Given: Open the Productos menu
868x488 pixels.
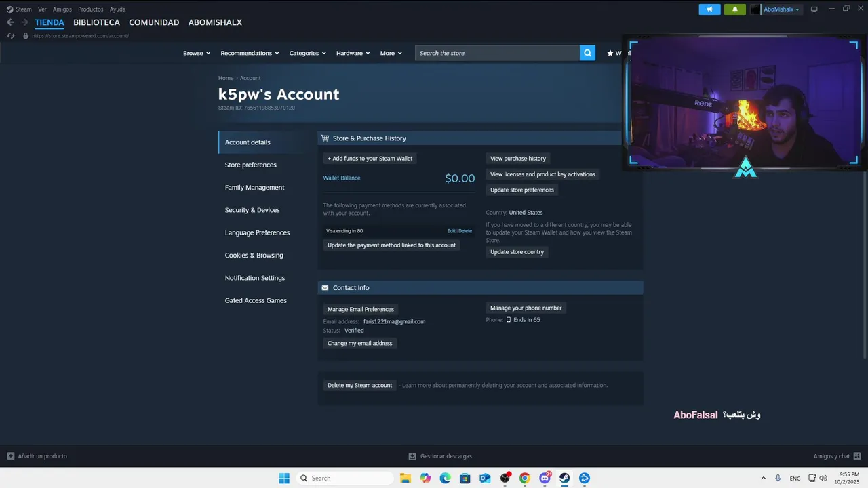Looking at the screenshot, I should coord(91,9).
